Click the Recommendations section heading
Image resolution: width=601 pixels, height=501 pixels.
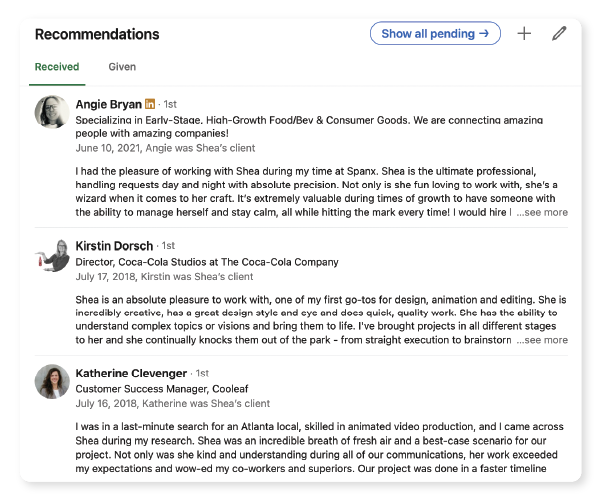point(97,34)
